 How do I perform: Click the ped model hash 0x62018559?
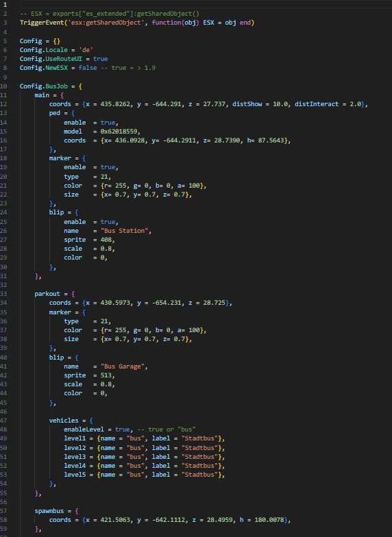coord(119,132)
